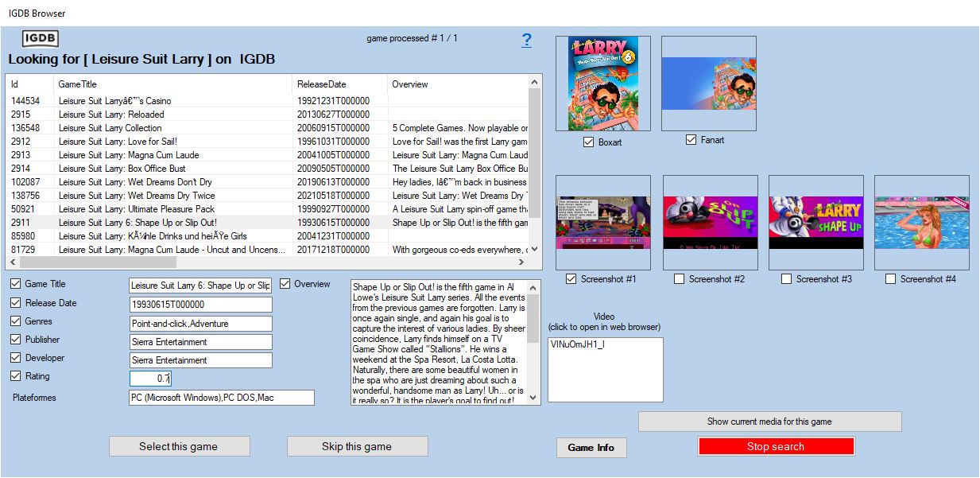Disable the Overview checkbox
This screenshot has width=980, height=478.
pos(285,284)
